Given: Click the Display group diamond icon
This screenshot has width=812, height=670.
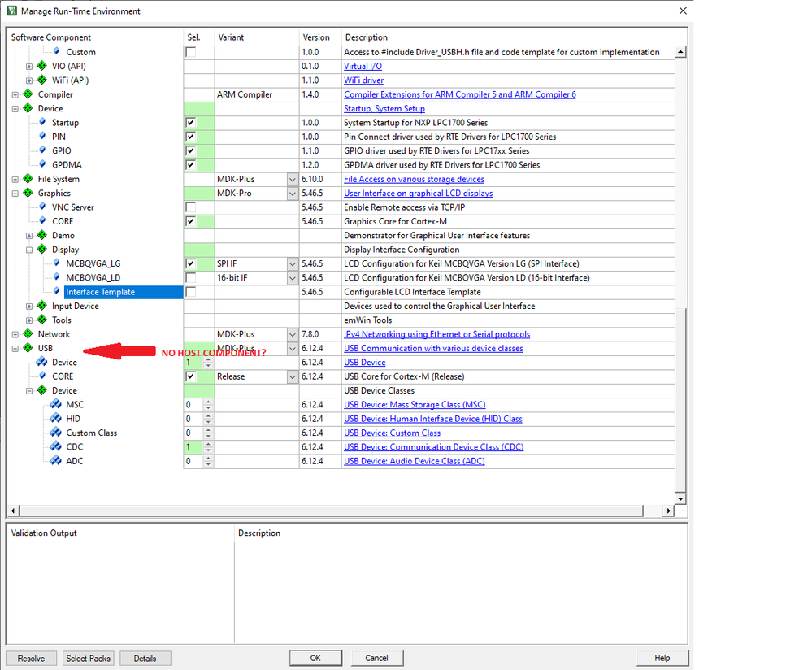Looking at the screenshot, I should pyautogui.click(x=42, y=250).
